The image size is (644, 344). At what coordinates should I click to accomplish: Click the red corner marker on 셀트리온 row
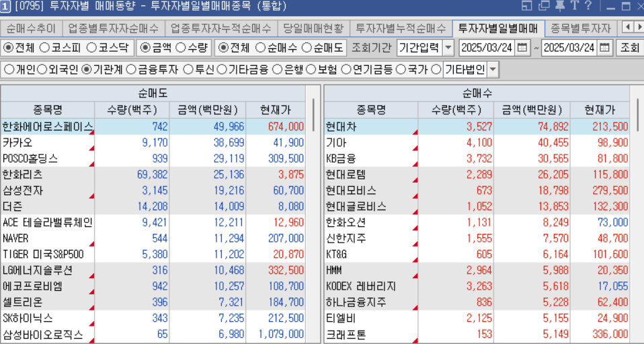pos(91,308)
